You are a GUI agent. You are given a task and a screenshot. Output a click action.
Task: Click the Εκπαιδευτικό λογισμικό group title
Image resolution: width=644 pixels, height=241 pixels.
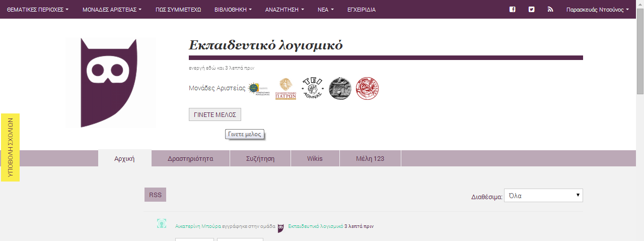(x=266, y=45)
